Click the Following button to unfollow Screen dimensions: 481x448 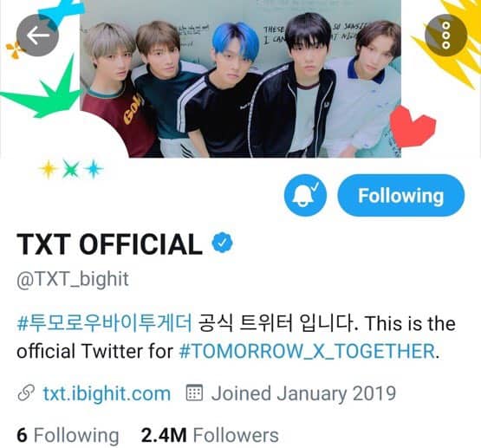click(401, 195)
